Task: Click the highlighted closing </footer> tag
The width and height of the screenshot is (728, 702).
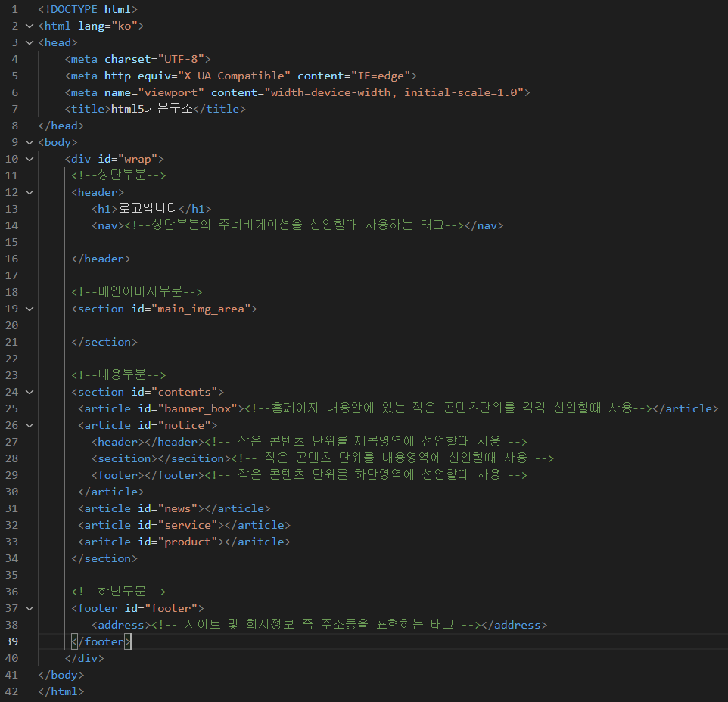Action: tap(101, 641)
